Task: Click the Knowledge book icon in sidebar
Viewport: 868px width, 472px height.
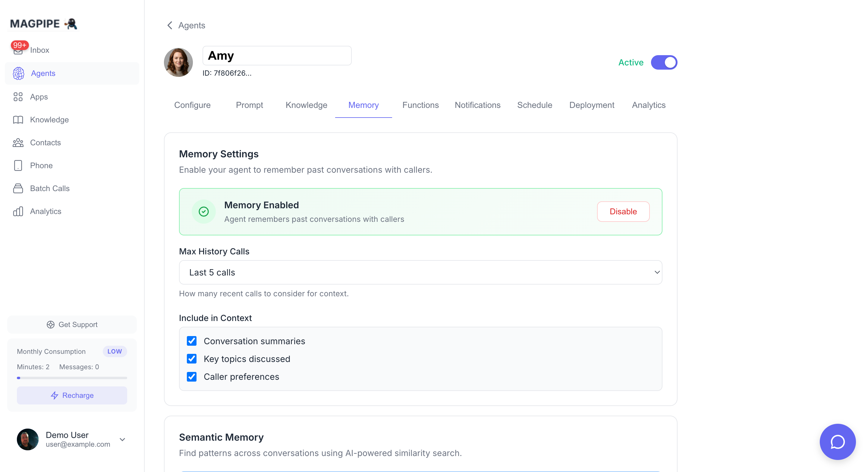Action: (x=18, y=120)
